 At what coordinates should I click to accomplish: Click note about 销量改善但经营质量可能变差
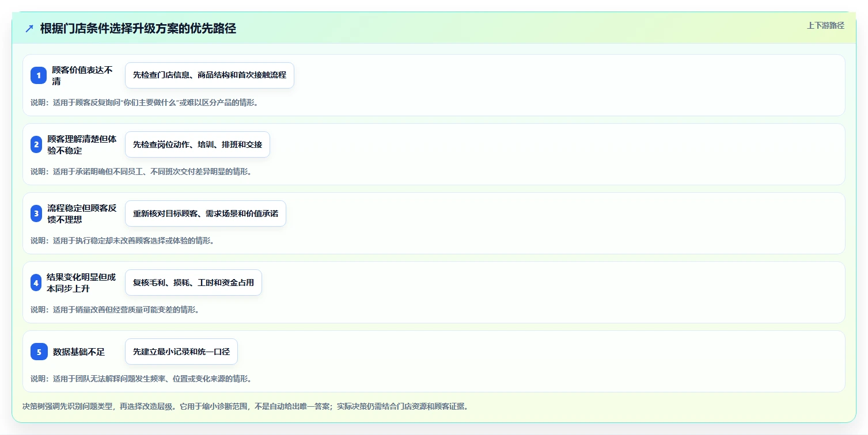[x=115, y=310]
